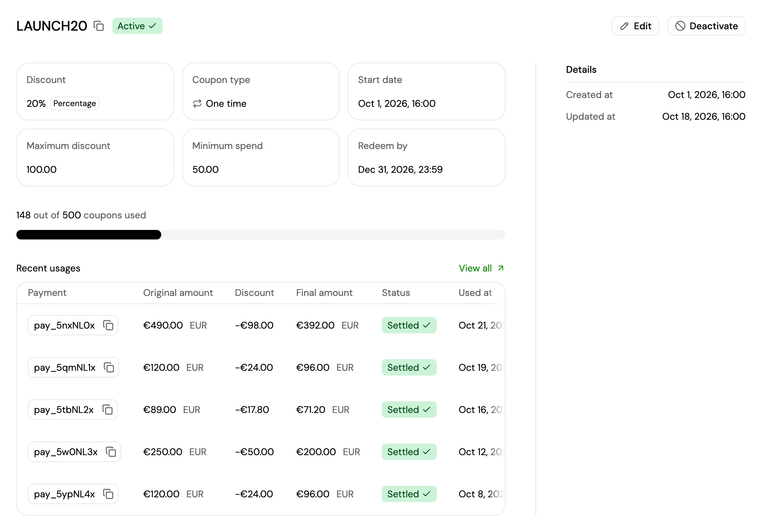Click the coupons used progress bar

coord(261,235)
